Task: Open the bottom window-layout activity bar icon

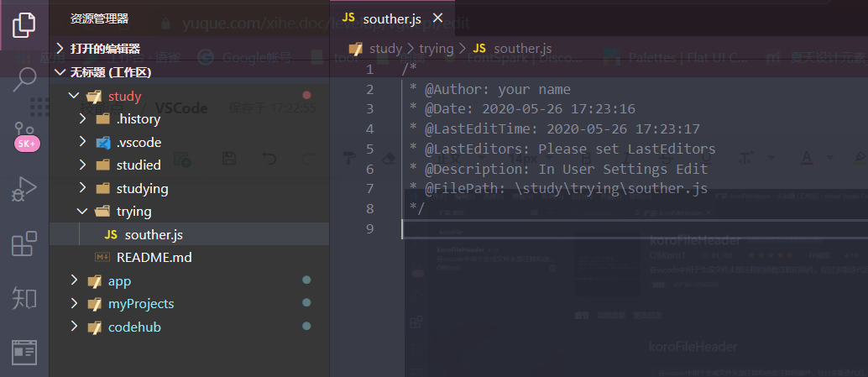Action: [x=24, y=352]
